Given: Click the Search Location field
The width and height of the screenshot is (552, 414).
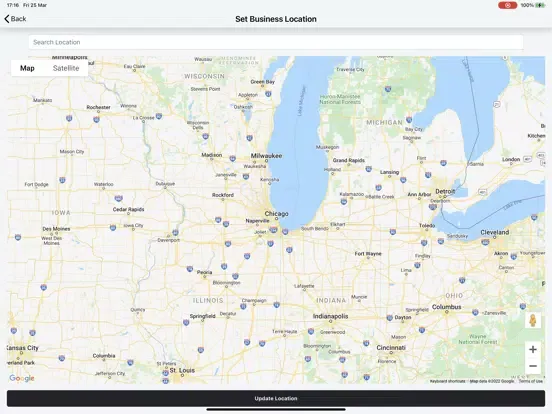Looking at the screenshot, I should [x=276, y=42].
